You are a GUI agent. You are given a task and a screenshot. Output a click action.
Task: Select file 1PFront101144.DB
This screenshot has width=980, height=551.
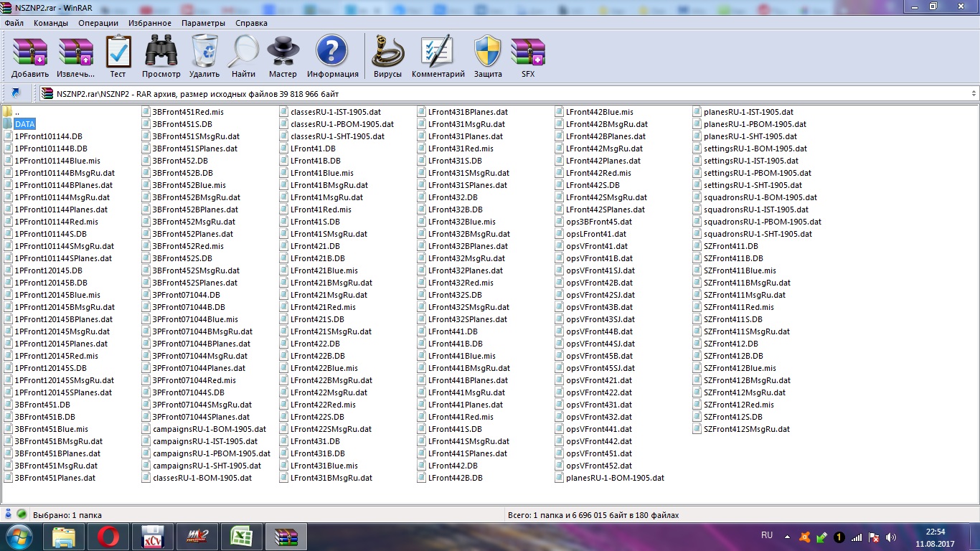42,136
